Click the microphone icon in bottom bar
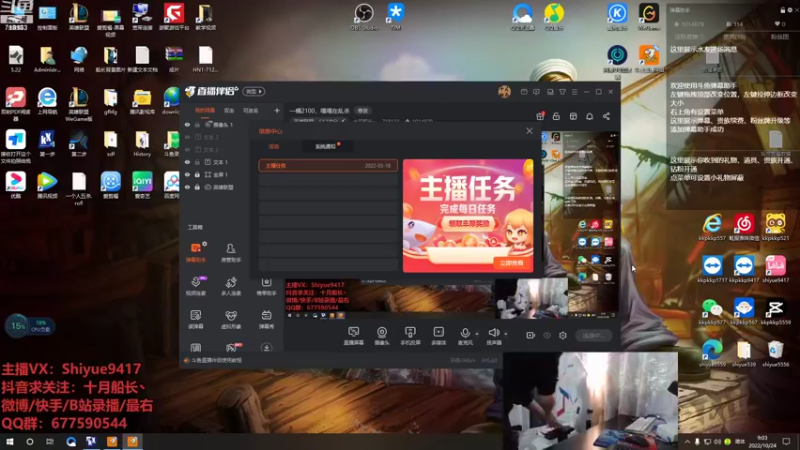This screenshot has height=450, width=800. point(465,334)
